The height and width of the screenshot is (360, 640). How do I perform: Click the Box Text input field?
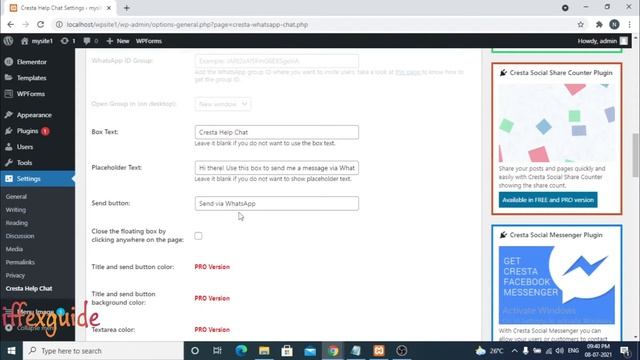[x=277, y=132]
